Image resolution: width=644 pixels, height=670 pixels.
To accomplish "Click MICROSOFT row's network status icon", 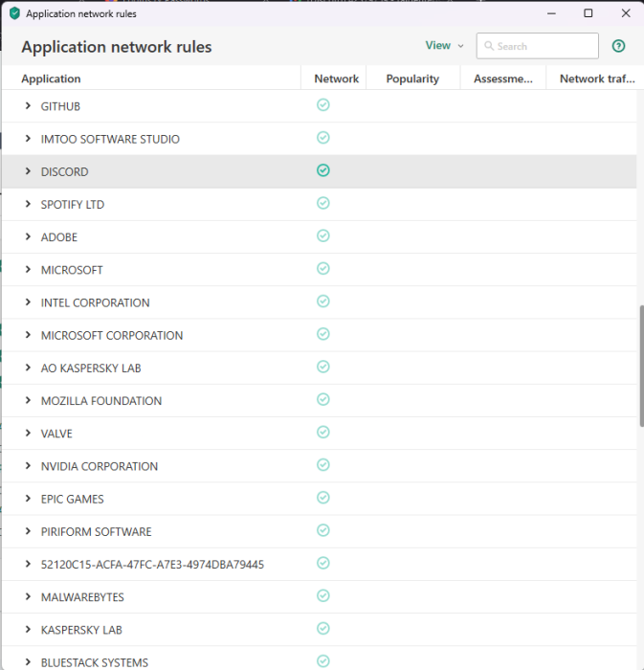I will 323,268.
